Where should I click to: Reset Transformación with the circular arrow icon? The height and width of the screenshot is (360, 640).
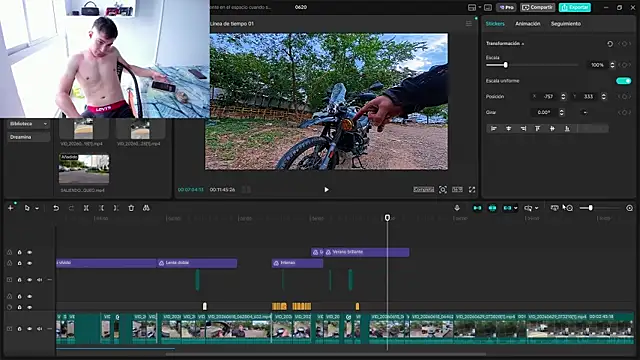tap(610, 44)
